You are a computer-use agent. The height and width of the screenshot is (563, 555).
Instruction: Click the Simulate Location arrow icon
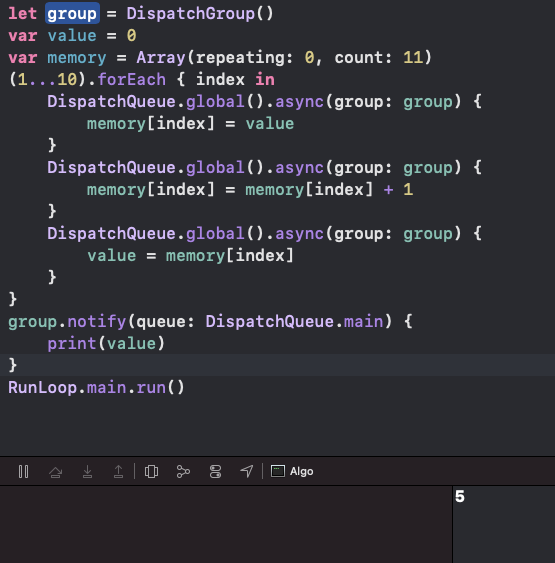coord(247,471)
